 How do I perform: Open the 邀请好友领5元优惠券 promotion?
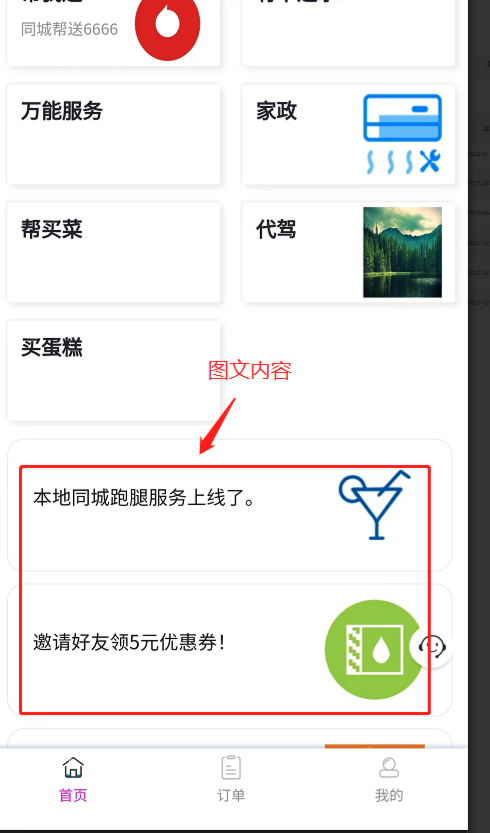(230, 650)
